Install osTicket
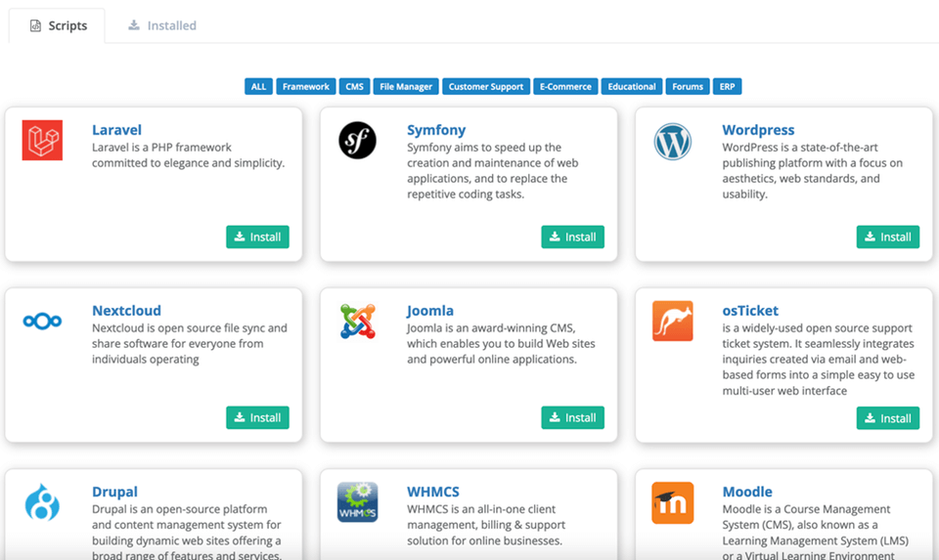The image size is (939, 560). [x=887, y=418]
